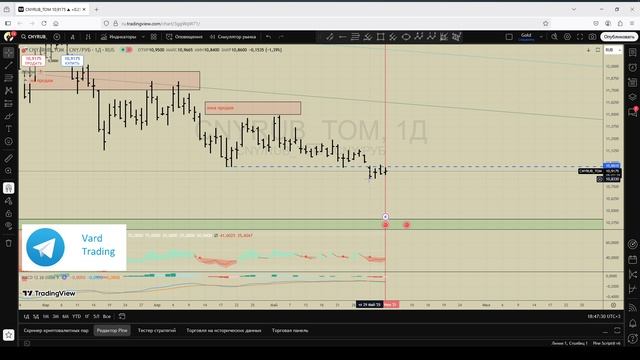
Task: Open quick search magnifier in top toolbar
Action: click(554, 37)
